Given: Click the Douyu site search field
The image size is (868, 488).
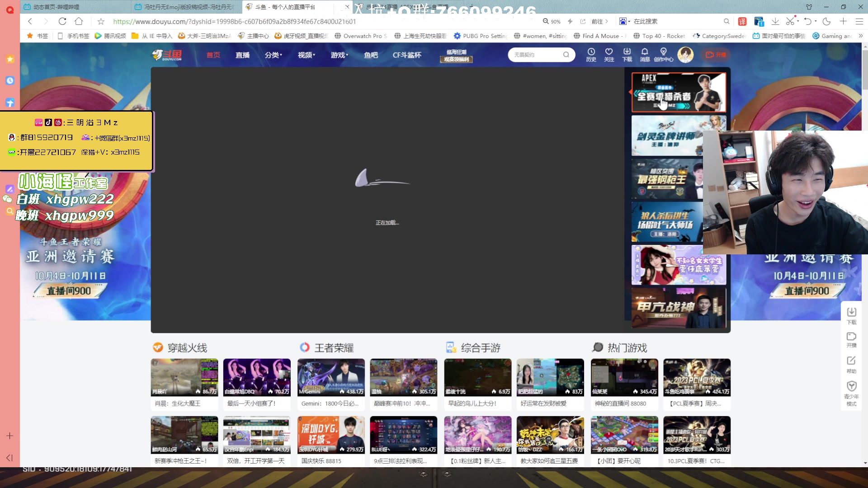Looking at the screenshot, I should [x=536, y=55].
